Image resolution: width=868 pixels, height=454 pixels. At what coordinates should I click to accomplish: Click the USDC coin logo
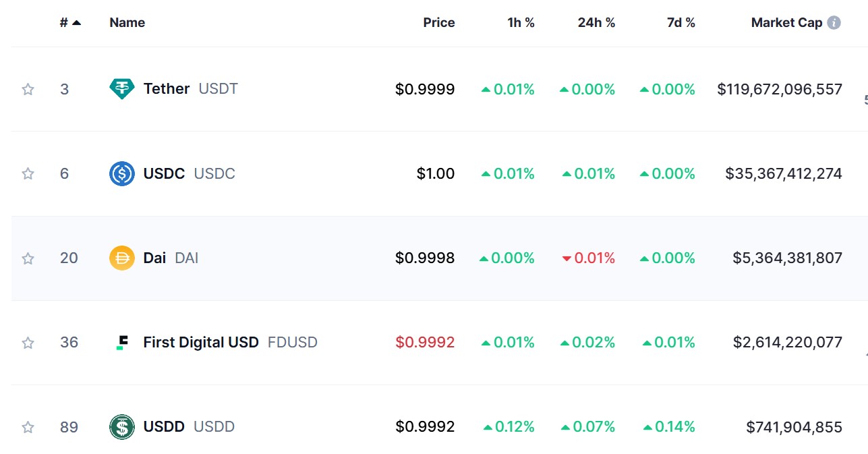click(x=122, y=173)
